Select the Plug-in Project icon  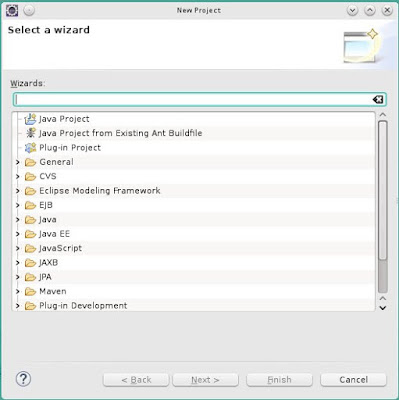pos(30,148)
